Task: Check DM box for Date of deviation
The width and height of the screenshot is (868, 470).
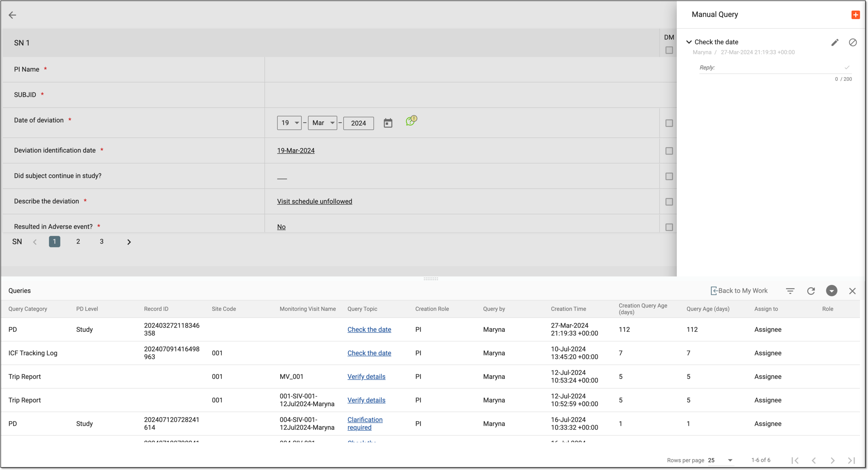Action: [669, 123]
